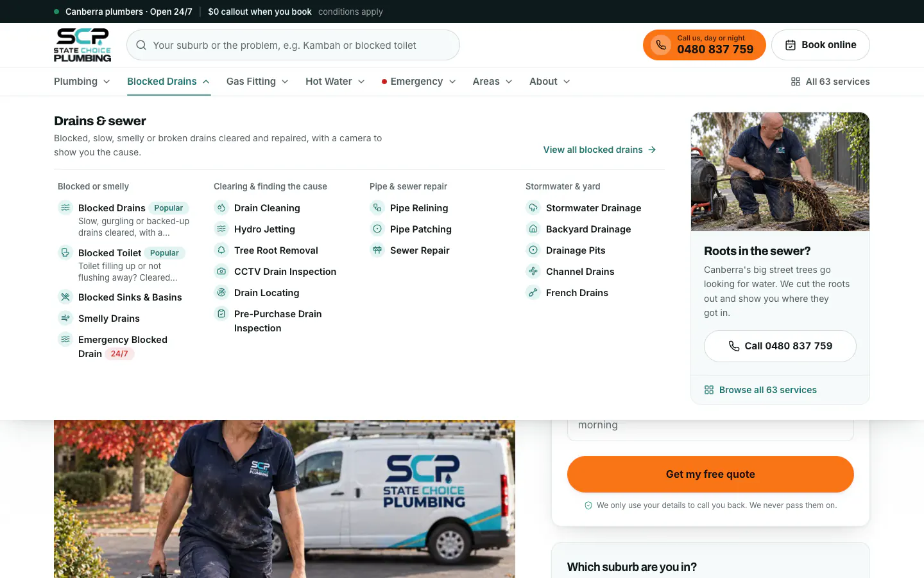Click Call 0480 837 759 promo button

780,346
